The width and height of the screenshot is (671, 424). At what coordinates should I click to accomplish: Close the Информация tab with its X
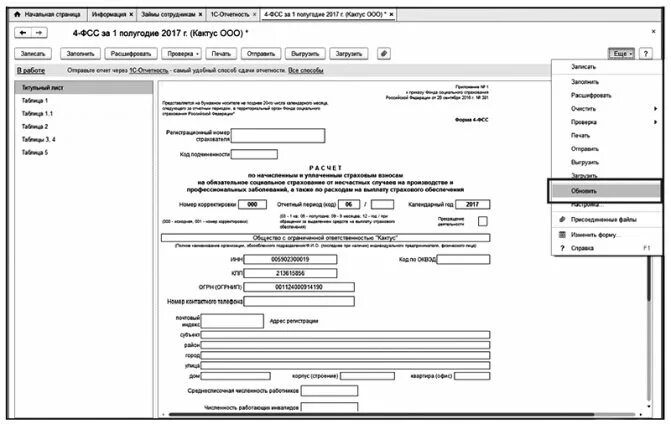click(131, 15)
